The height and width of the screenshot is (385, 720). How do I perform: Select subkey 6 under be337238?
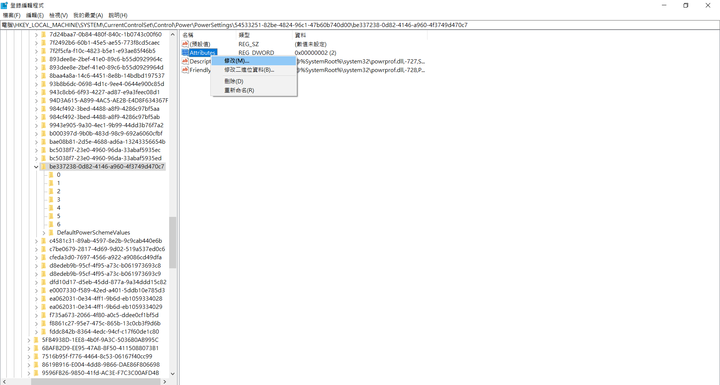pos(58,225)
